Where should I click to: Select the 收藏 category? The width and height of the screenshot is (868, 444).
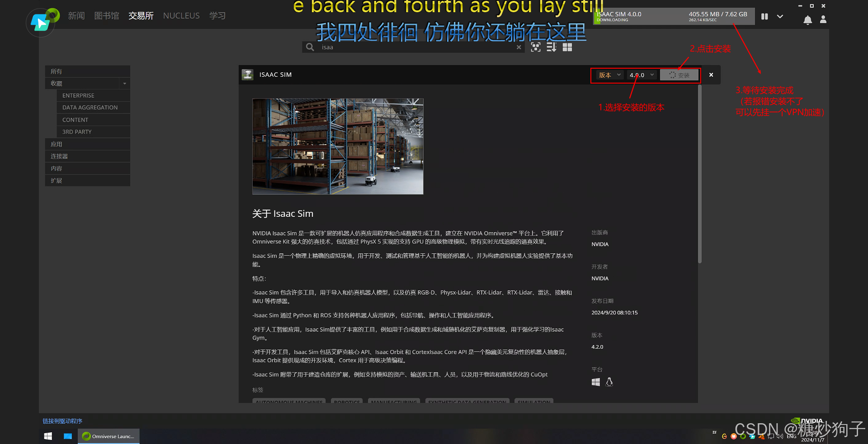coord(82,84)
